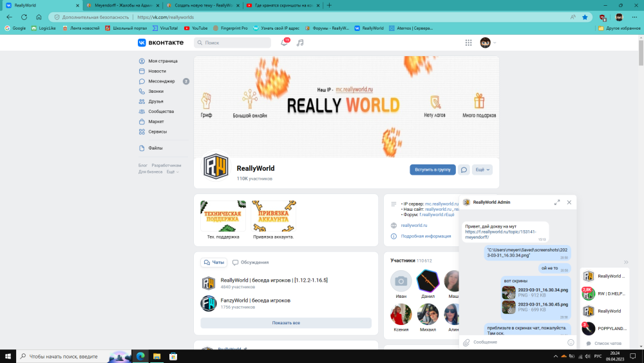Screen dimensions: 644x363
Task: Open VK notifications bell
Action: 284,43
